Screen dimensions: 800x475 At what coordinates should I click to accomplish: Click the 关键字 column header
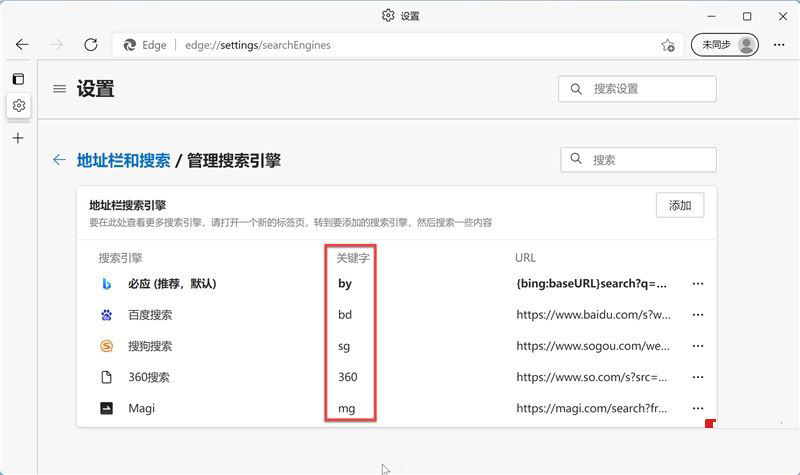[353, 258]
